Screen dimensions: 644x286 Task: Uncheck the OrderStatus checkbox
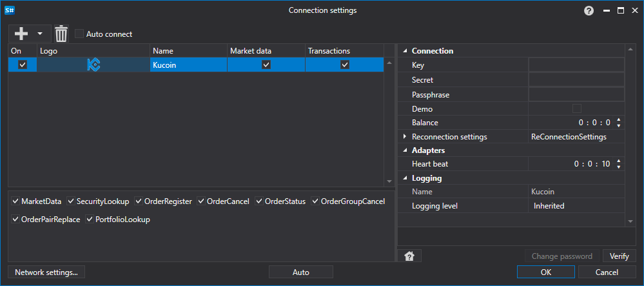click(259, 201)
